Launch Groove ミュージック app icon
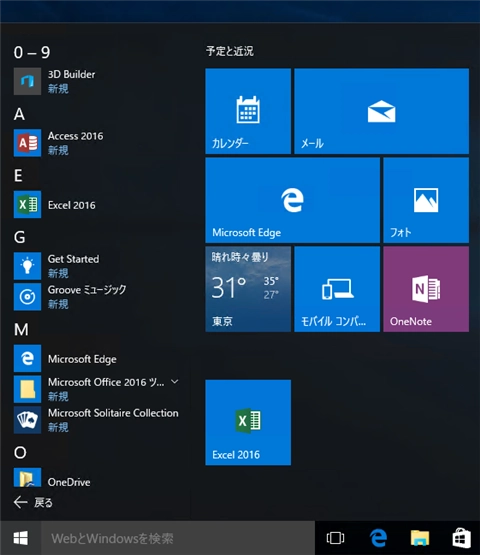The height and width of the screenshot is (555, 480). [x=27, y=297]
